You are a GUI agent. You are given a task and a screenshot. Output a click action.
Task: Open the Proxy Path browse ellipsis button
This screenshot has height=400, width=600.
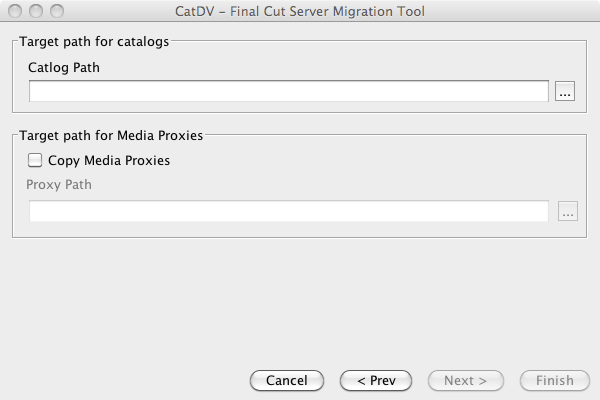[x=568, y=211]
